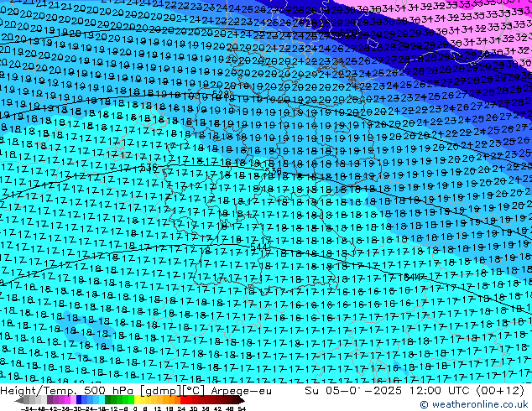
Task: Click the yellow band of the temperature color scale
Action: click(x=140, y=400)
